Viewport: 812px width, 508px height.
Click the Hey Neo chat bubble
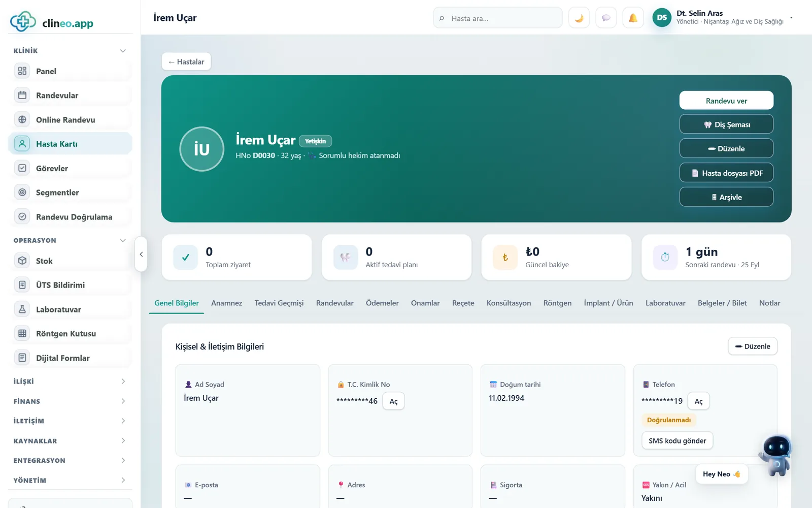(x=721, y=474)
